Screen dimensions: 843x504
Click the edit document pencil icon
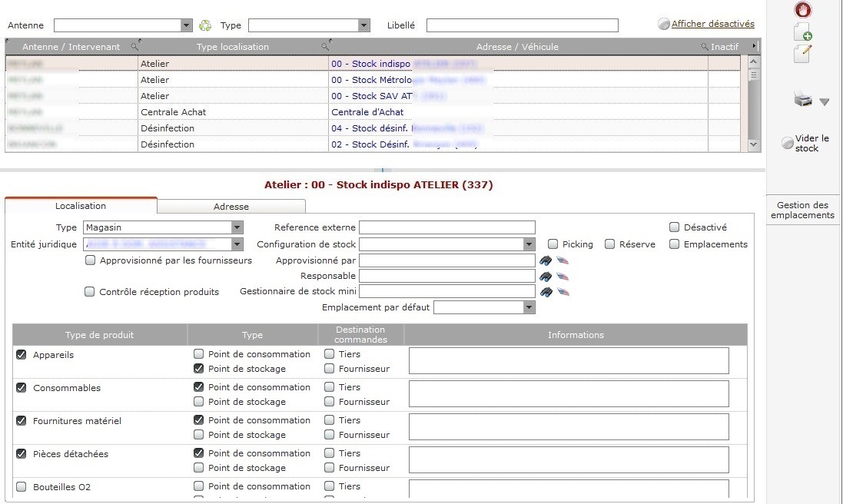pyautogui.click(x=803, y=53)
